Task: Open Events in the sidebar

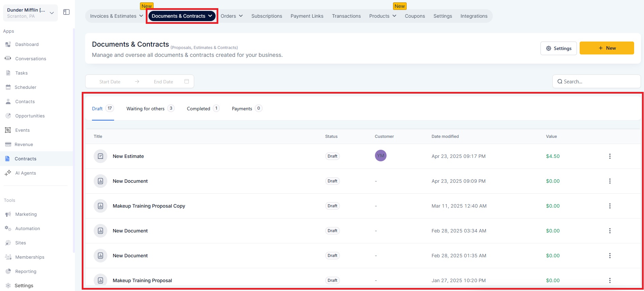Action: (x=22, y=130)
